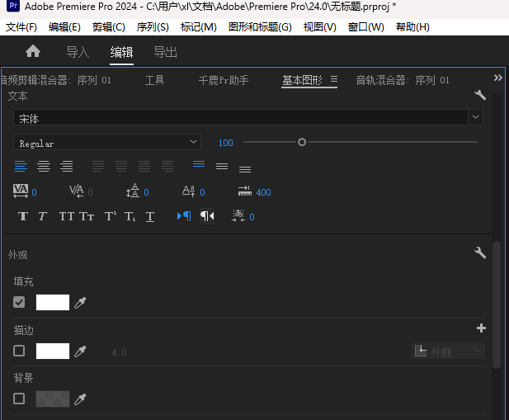
Task: Enable the 描边 stroke checkbox
Action: click(19, 351)
